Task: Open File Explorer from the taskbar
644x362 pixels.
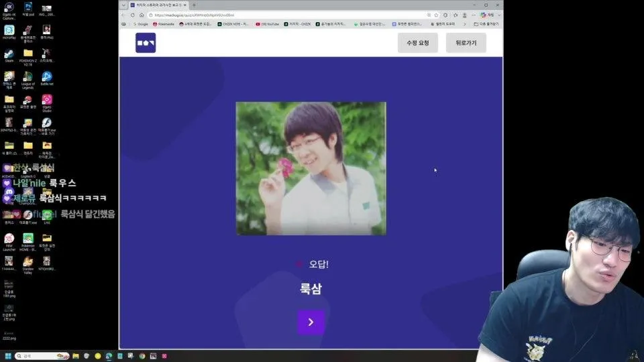Action: click(76, 356)
